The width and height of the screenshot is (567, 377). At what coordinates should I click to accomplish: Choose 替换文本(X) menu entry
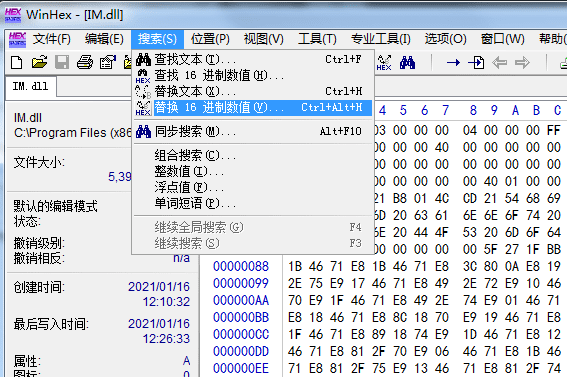(x=253, y=91)
